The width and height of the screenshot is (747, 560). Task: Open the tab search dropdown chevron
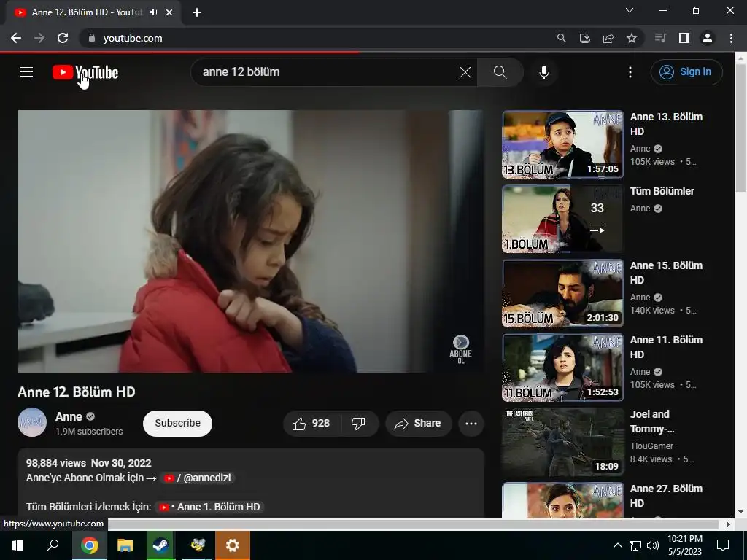(x=630, y=10)
